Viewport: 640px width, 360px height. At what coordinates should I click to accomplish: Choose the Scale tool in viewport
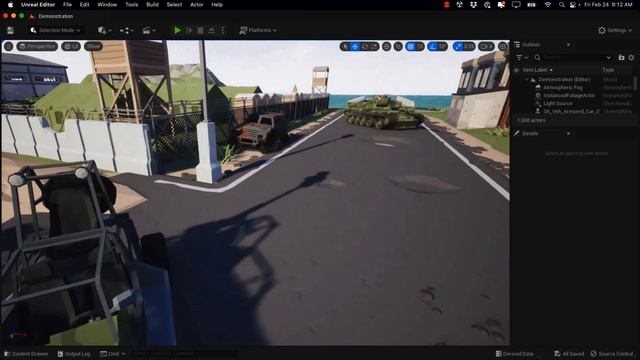(374, 47)
